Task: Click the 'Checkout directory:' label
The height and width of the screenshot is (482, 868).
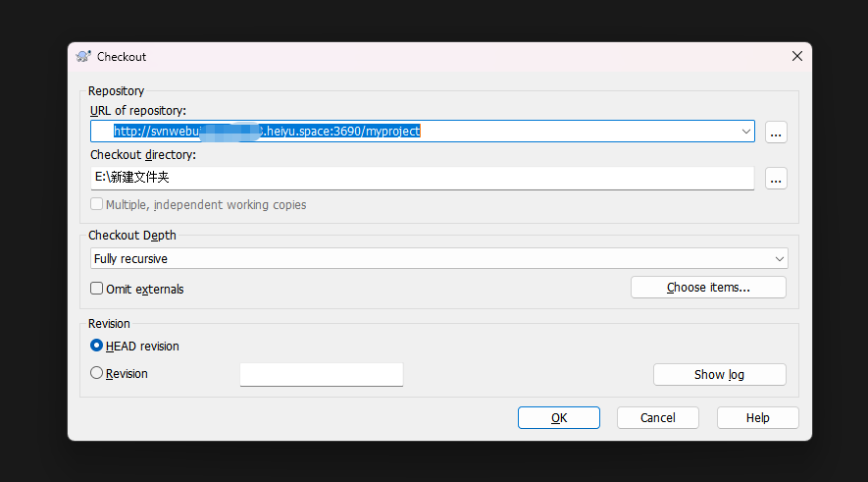Action: [143, 155]
